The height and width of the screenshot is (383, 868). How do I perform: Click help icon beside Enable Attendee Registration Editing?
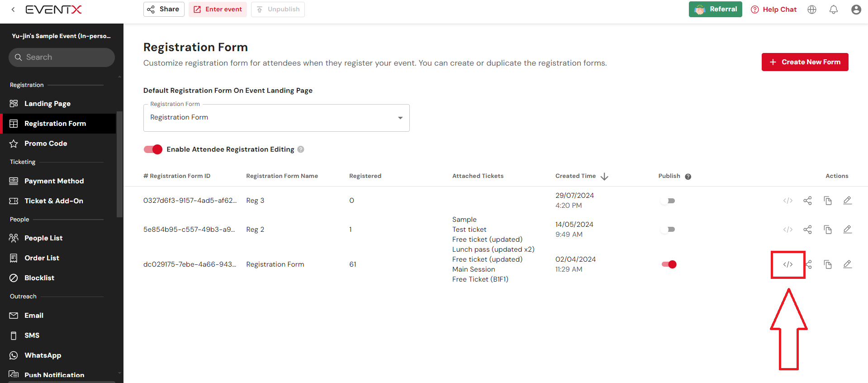(x=301, y=149)
